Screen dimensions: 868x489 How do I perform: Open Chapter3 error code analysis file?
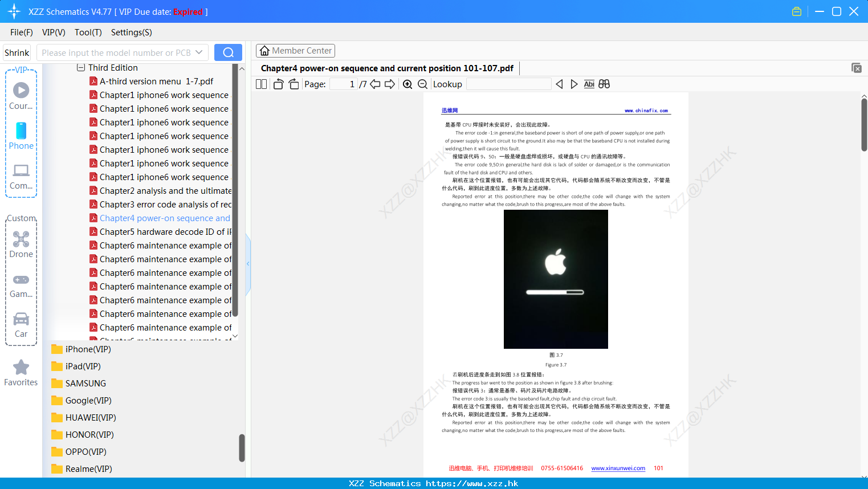click(161, 205)
